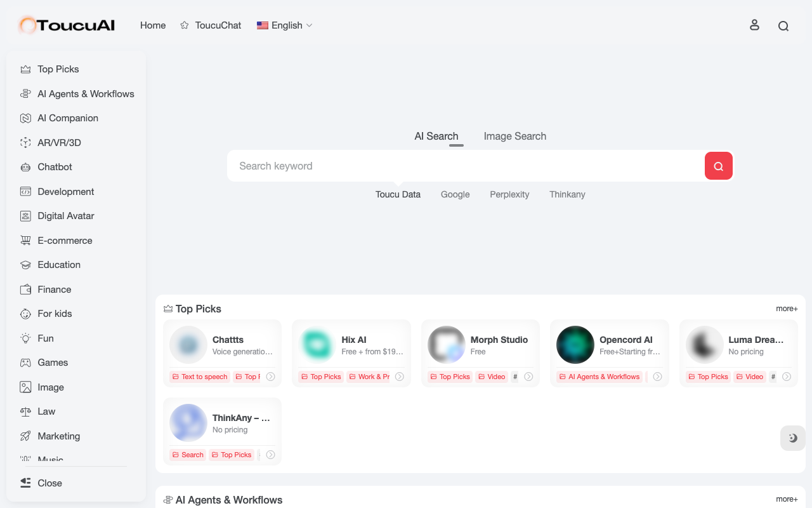The height and width of the screenshot is (508, 812).
Task: Focus the Search keyword input field
Action: 466,166
